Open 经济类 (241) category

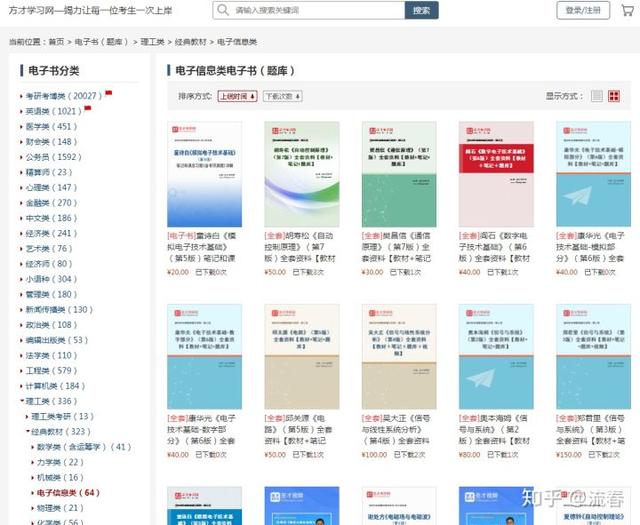pyautogui.click(x=51, y=233)
